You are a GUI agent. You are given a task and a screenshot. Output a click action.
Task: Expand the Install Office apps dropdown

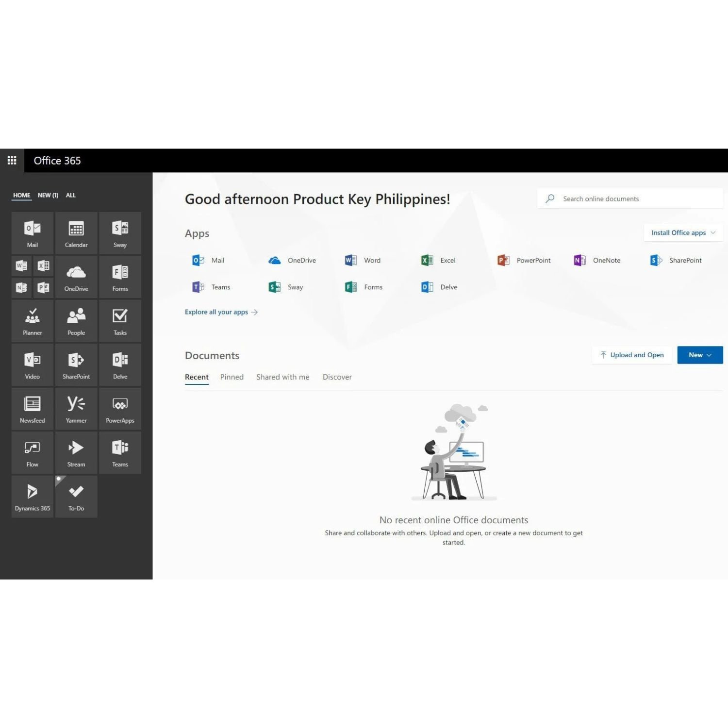click(x=682, y=232)
